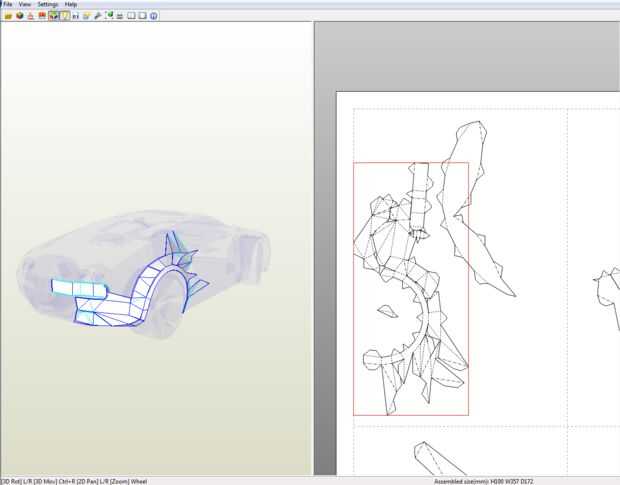Select the highlighted front bumper strip on 3D model
Image resolution: width=620 pixels, height=485 pixels.
pyautogui.click(x=79, y=288)
